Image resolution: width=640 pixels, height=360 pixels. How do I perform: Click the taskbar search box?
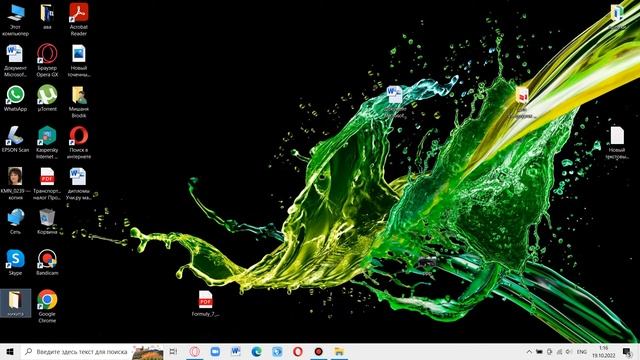click(x=92, y=351)
